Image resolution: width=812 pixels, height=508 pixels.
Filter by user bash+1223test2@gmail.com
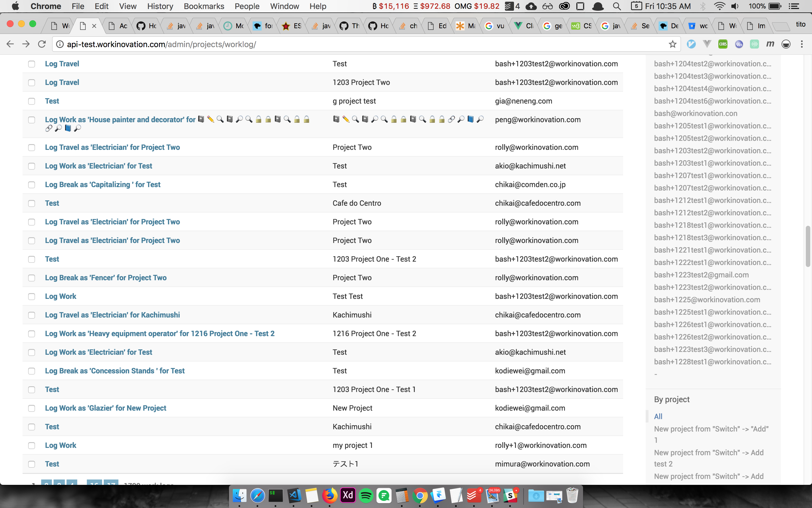point(701,275)
